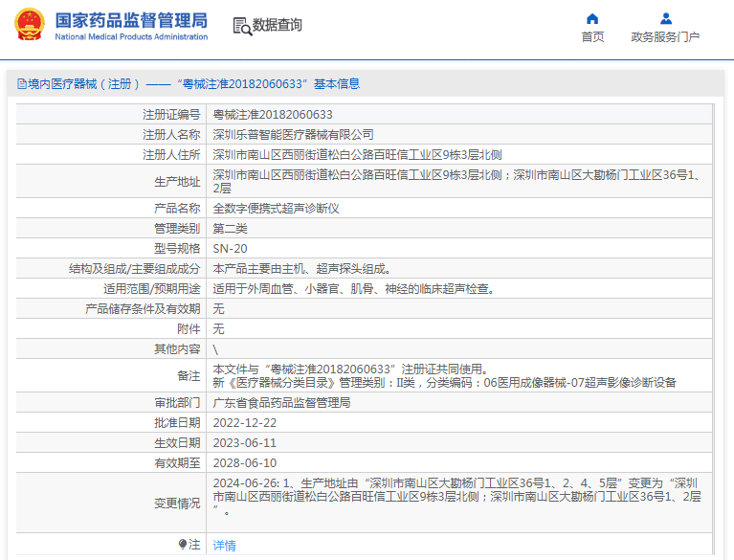Click 国家药品监督管理局 site title
Image resolution: width=734 pixels, height=560 pixels.
click(x=131, y=21)
